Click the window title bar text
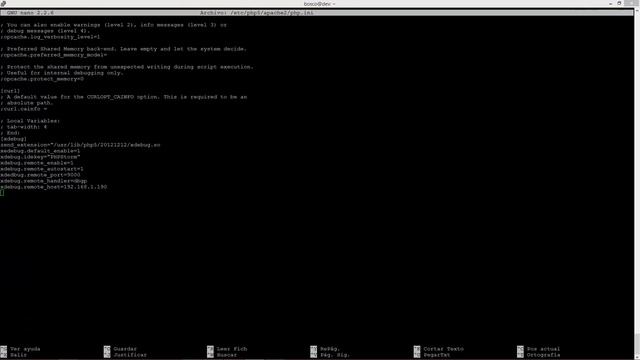 [x=320, y=4]
